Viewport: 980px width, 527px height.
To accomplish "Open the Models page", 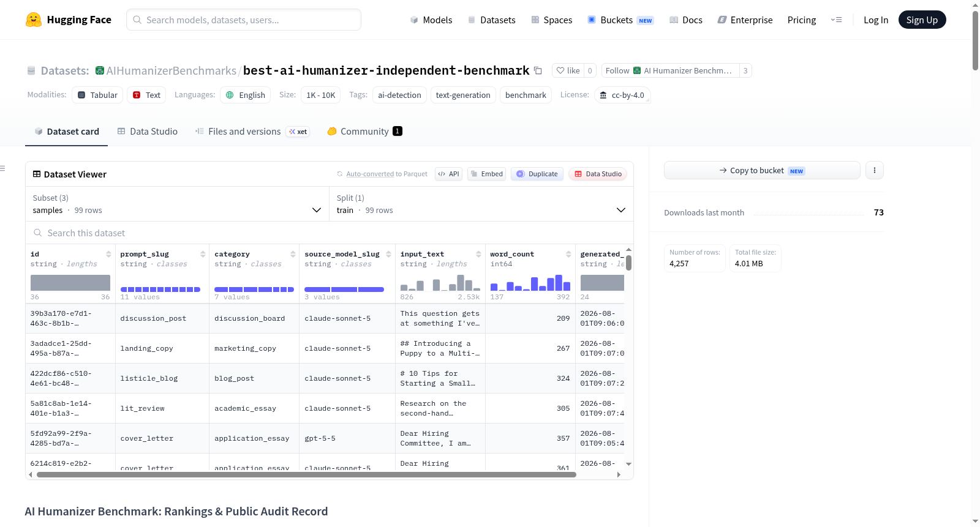I will tap(431, 20).
